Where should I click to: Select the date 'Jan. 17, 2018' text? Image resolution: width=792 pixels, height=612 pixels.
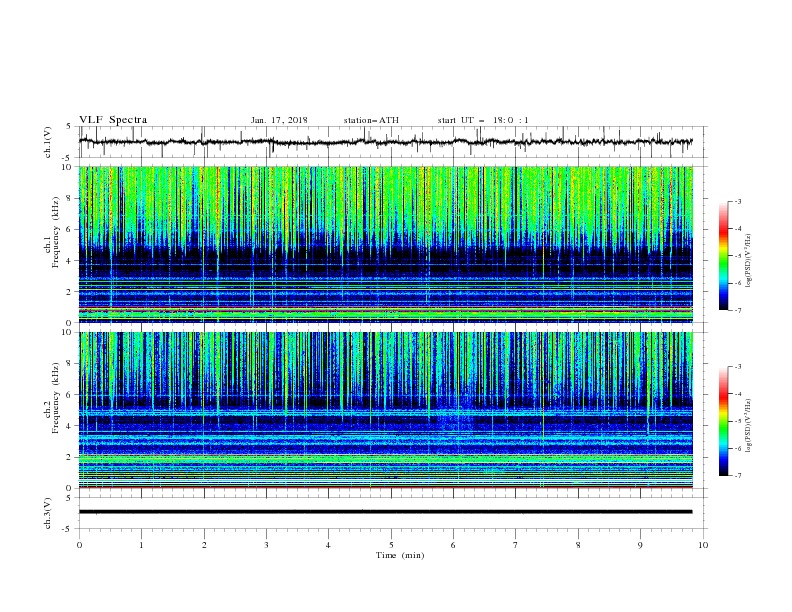pyautogui.click(x=279, y=120)
